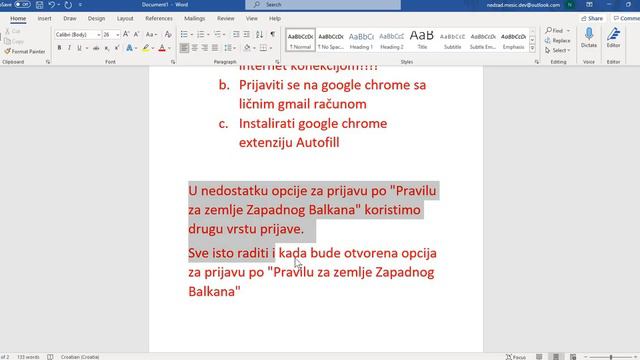Open the References tab

[159, 18]
